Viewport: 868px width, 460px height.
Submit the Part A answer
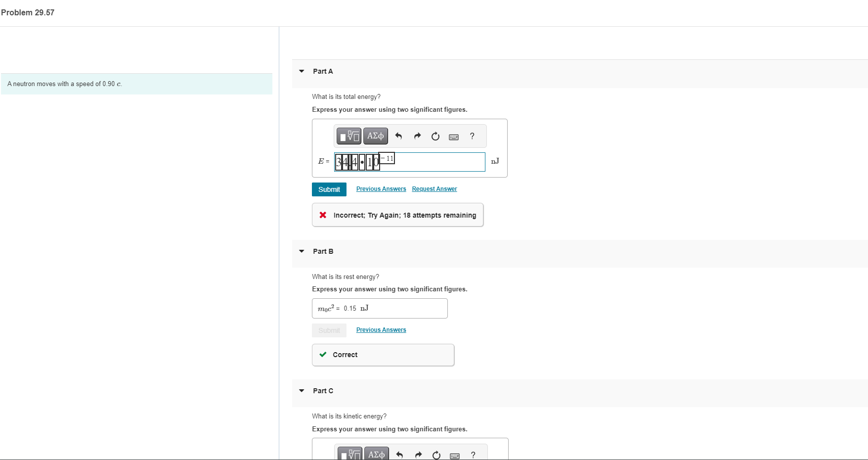point(329,189)
